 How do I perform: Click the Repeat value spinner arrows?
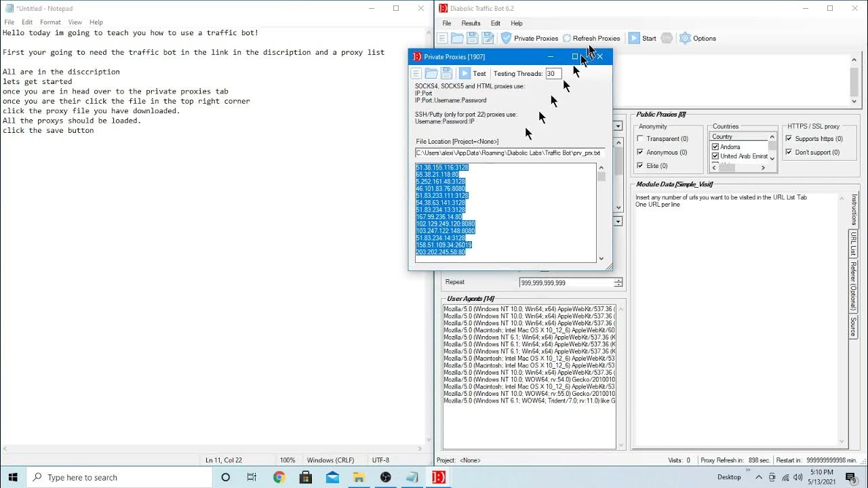[618, 283]
